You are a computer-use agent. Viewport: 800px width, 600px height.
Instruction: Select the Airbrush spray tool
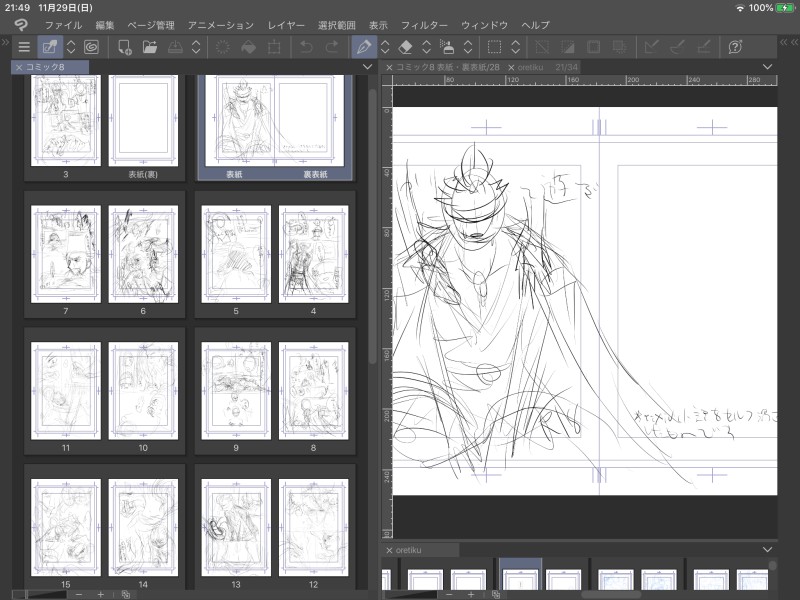(447, 47)
